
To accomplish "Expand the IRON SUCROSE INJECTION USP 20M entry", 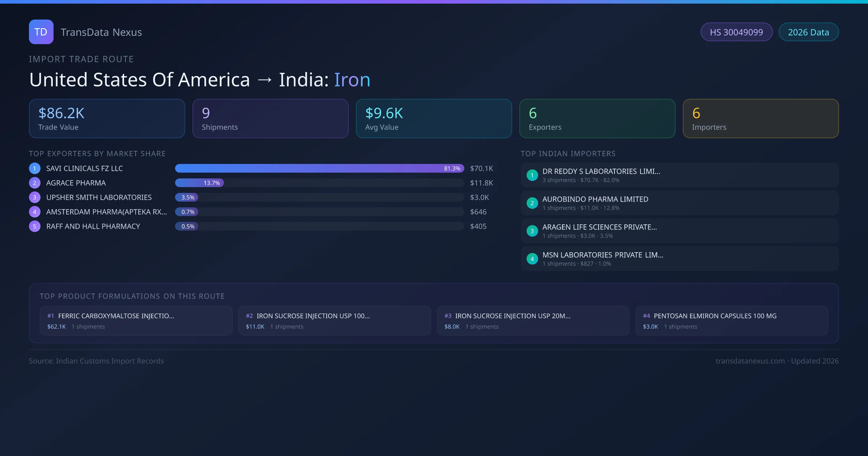I will coord(512,316).
